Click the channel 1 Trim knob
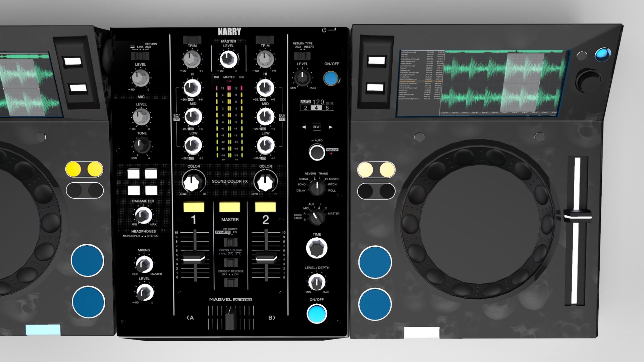This screenshot has height=362, width=644. coord(192,59)
